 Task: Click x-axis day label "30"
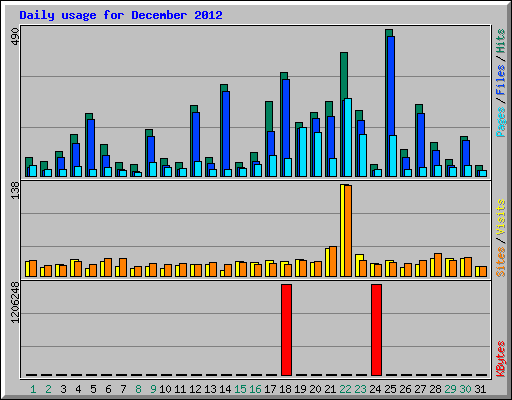point(465,389)
